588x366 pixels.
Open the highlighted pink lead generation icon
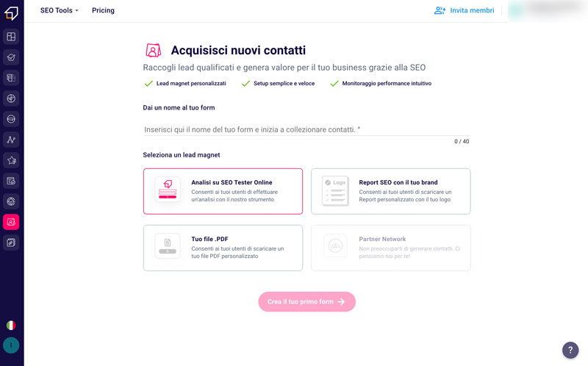click(11, 222)
